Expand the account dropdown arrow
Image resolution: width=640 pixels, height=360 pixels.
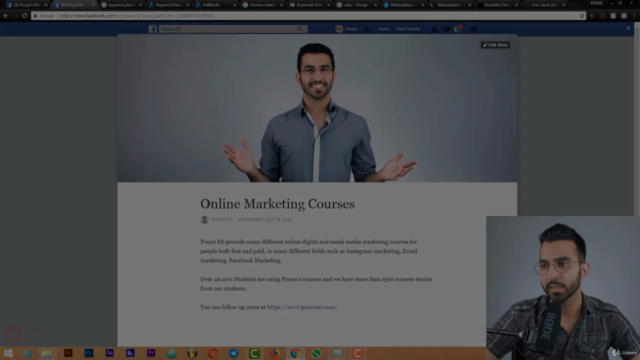pos(484,29)
